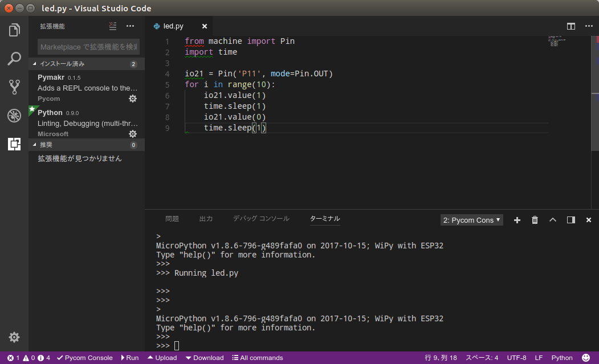This screenshot has height=364, width=599.
Task: Toggle Pycom Console connection
Action: coord(85,358)
